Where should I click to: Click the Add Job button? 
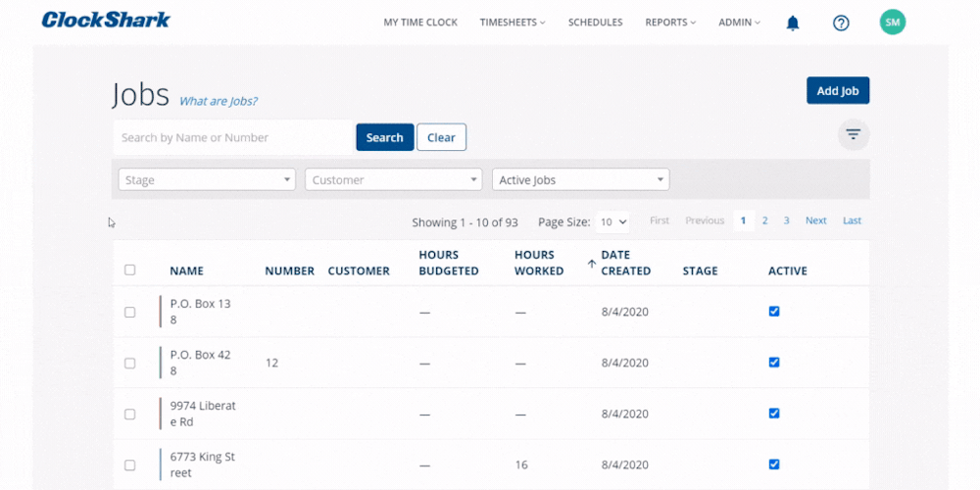pos(838,90)
